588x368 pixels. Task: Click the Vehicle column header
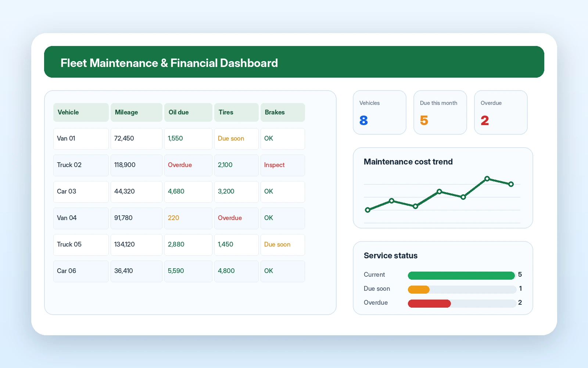tap(81, 112)
